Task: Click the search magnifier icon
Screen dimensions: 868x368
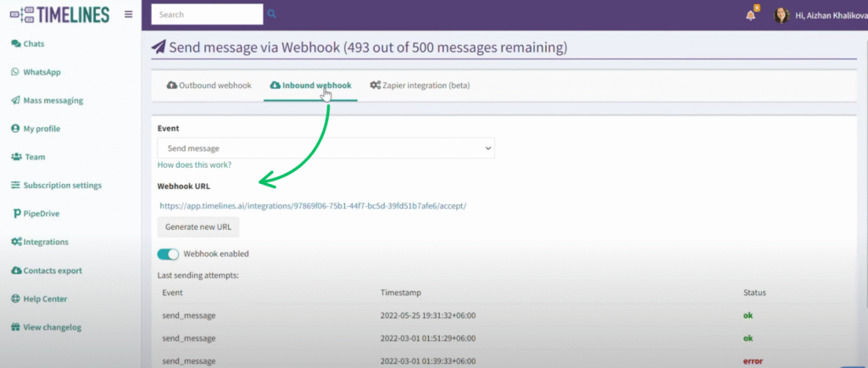Action: tap(272, 14)
